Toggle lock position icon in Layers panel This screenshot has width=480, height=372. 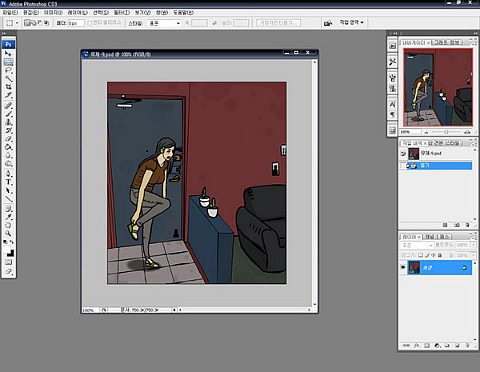coord(433,255)
